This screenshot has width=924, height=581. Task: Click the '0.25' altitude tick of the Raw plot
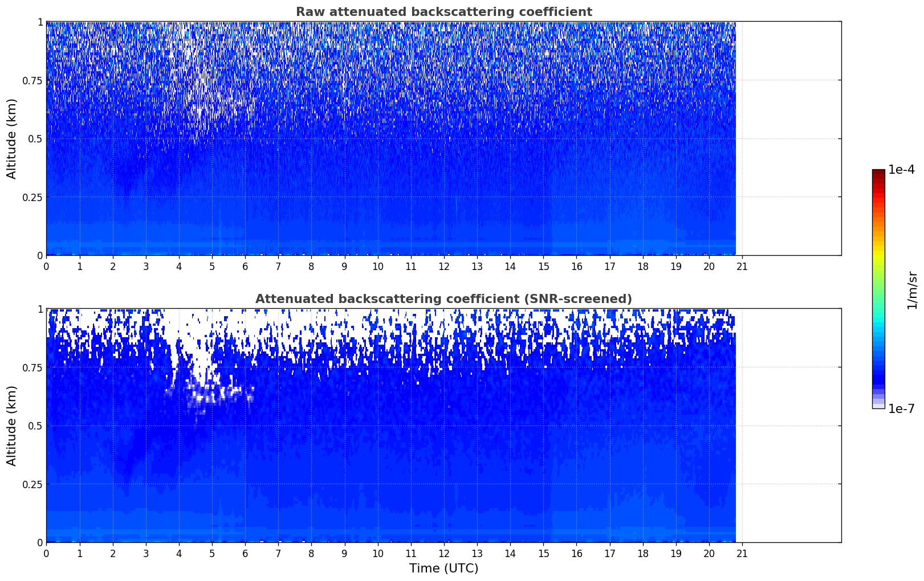[x=32, y=197]
